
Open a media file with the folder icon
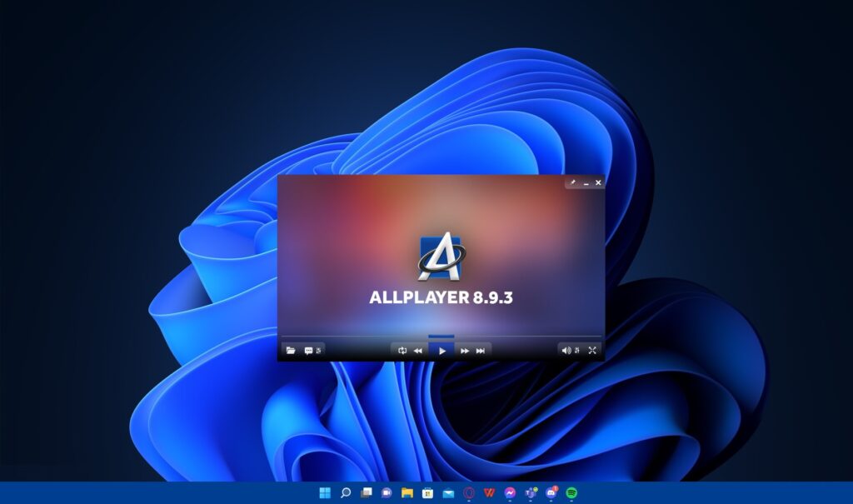(291, 351)
